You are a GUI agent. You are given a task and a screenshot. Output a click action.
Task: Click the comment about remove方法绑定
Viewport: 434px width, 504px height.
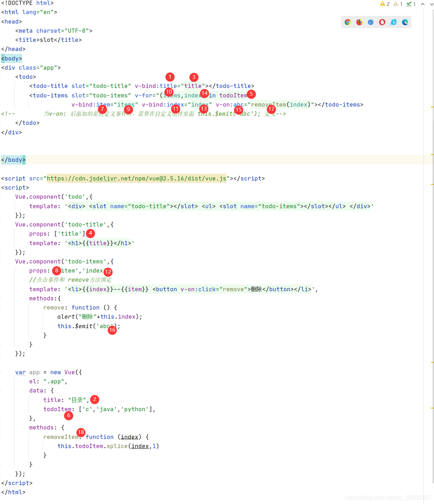coord(70,280)
